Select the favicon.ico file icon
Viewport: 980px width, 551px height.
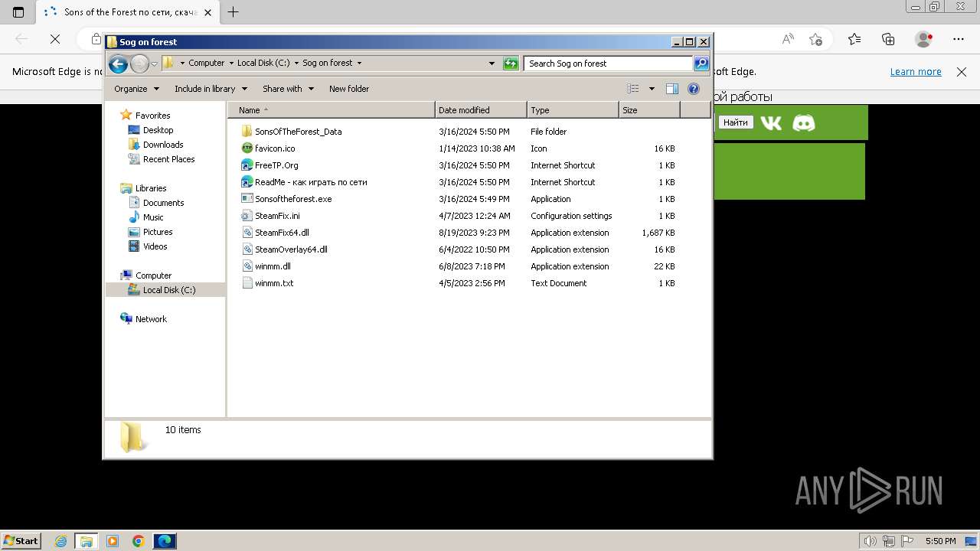pyautogui.click(x=247, y=148)
